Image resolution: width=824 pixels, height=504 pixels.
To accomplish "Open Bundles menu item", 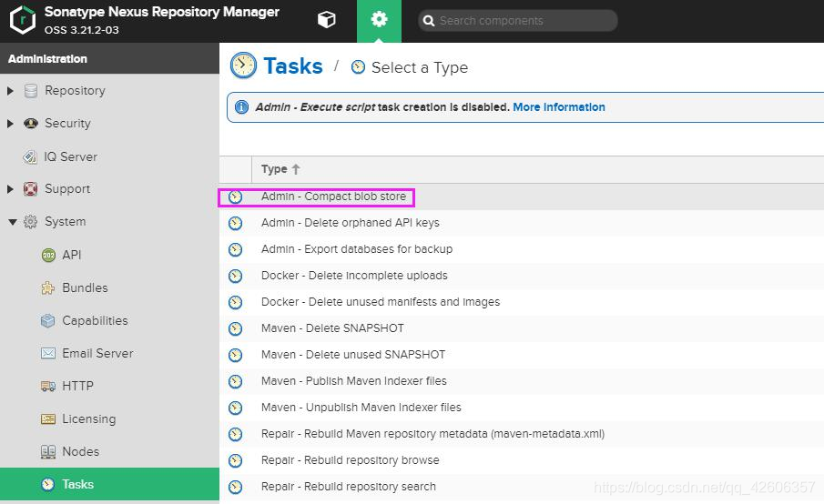I will (85, 287).
